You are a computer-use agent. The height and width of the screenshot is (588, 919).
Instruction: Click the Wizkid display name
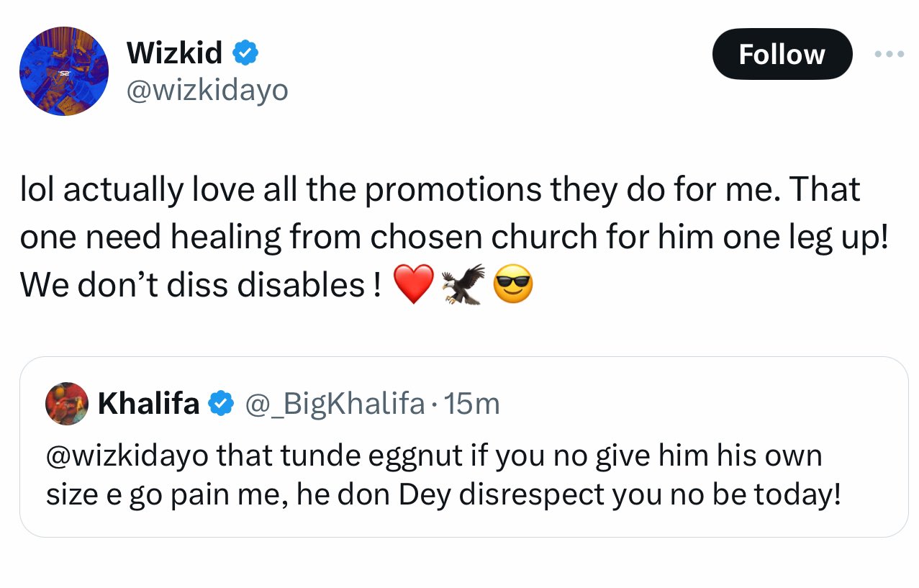click(x=174, y=52)
